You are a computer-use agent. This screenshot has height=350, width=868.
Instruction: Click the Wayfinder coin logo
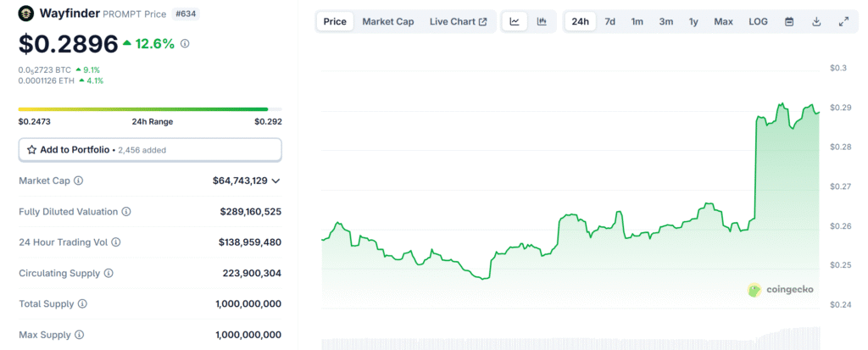pos(25,14)
